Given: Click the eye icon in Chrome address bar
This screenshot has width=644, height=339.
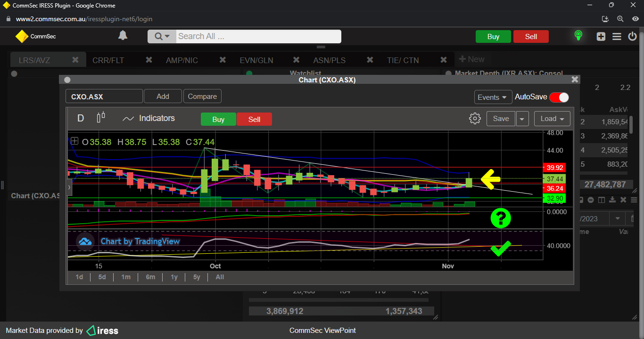Looking at the screenshot, I should (635, 19).
